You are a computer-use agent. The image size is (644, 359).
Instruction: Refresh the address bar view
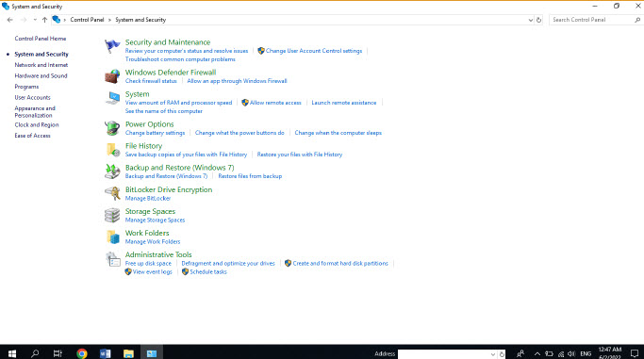pos(538,20)
